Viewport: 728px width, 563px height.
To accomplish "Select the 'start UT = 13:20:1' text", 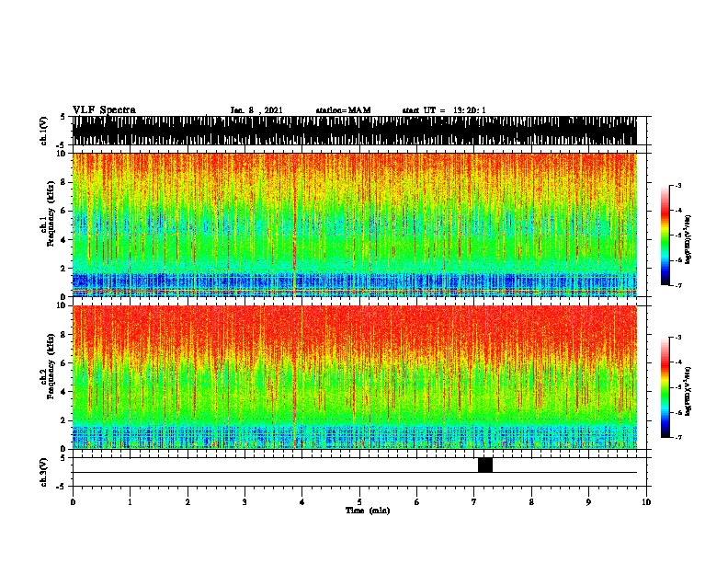I will click(x=444, y=110).
